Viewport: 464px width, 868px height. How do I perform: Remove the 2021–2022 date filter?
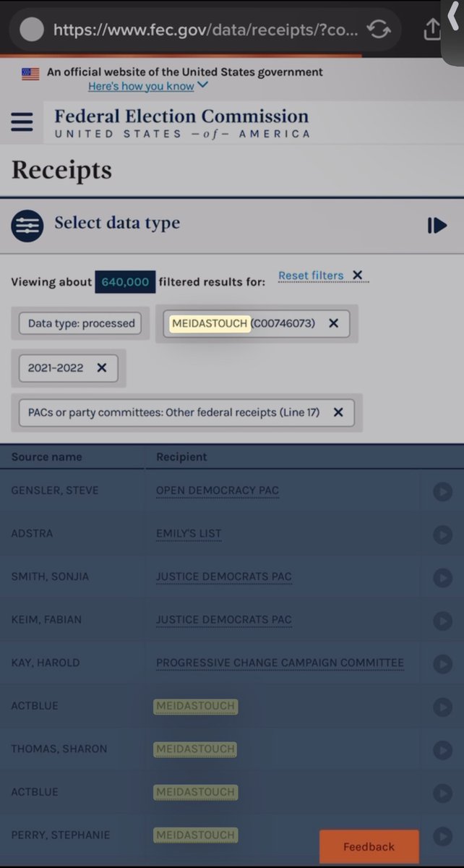tap(102, 367)
